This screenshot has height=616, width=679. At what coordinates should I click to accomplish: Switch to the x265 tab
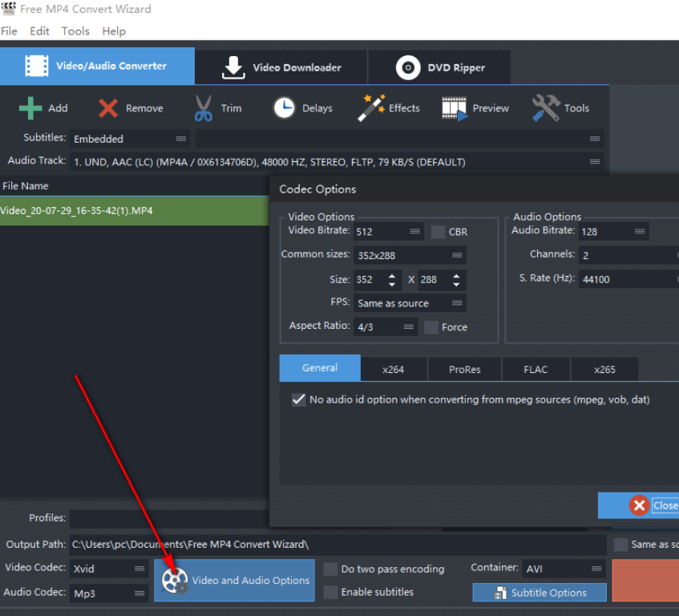point(604,370)
